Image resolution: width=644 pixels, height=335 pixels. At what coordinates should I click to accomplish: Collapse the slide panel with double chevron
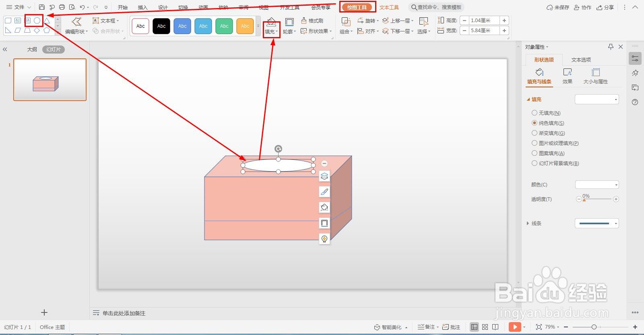[5, 50]
